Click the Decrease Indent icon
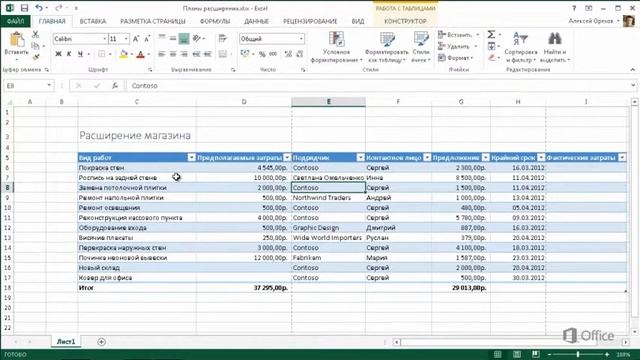This screenshot has height=360, width=640. 196,54
